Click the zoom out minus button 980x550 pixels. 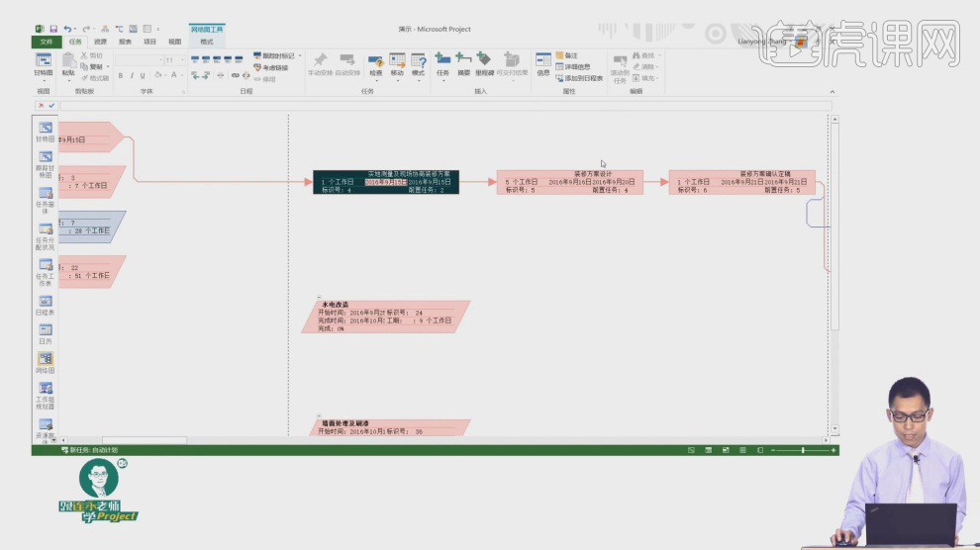[773, 450]
